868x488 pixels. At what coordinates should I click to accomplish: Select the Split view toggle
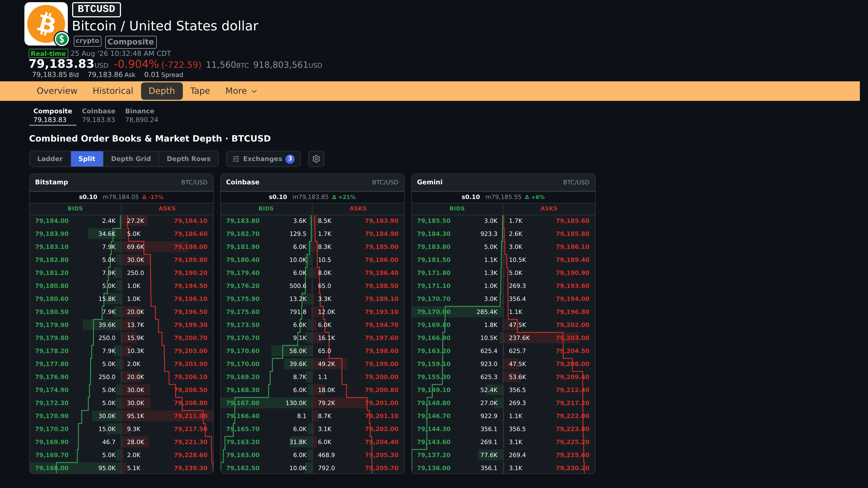click(87, 159)
